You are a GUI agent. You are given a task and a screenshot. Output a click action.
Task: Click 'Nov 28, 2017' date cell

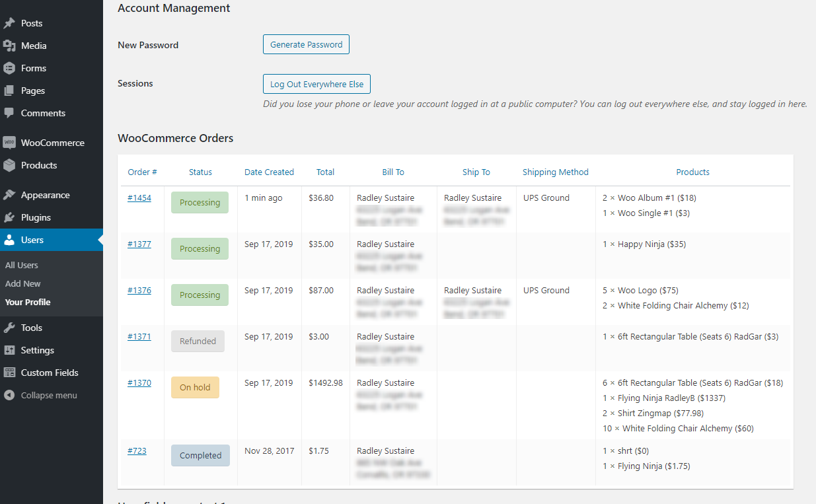(x=269, y=450)
